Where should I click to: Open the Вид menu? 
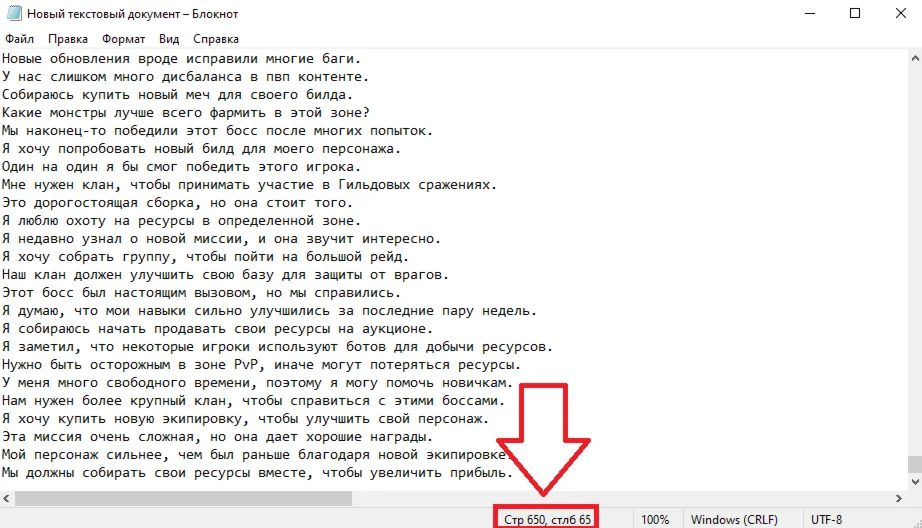(169, 39)
